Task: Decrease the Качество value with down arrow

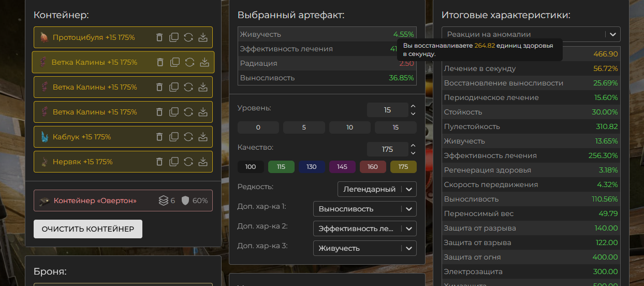Action: [413, 153]
